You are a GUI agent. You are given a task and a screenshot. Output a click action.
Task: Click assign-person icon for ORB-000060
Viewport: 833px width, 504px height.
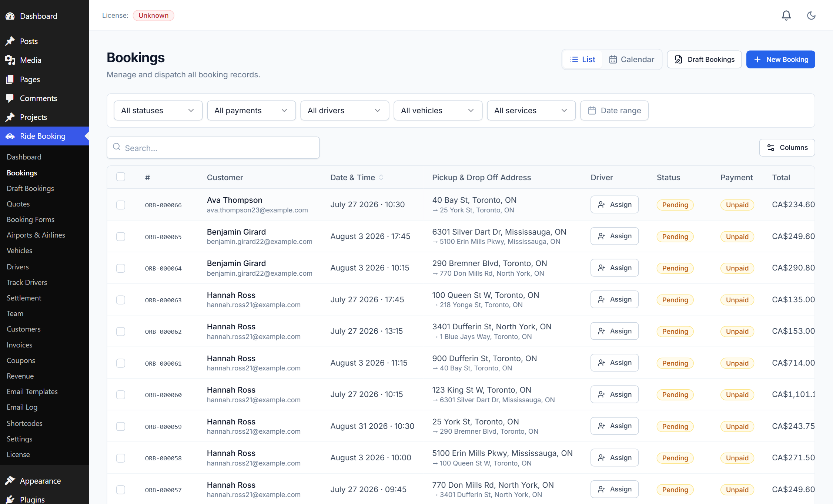601,394
